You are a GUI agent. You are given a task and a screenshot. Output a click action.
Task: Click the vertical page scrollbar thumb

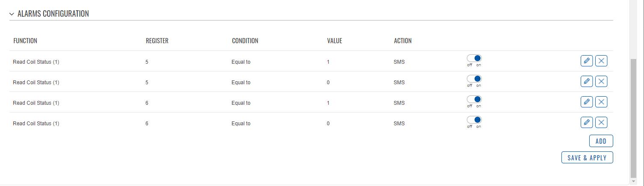point(633,118)
